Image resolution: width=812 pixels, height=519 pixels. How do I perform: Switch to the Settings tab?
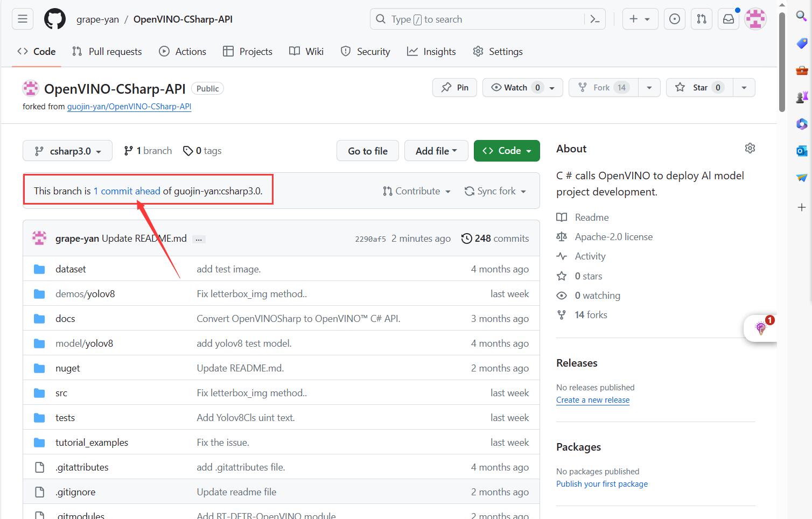498,52
